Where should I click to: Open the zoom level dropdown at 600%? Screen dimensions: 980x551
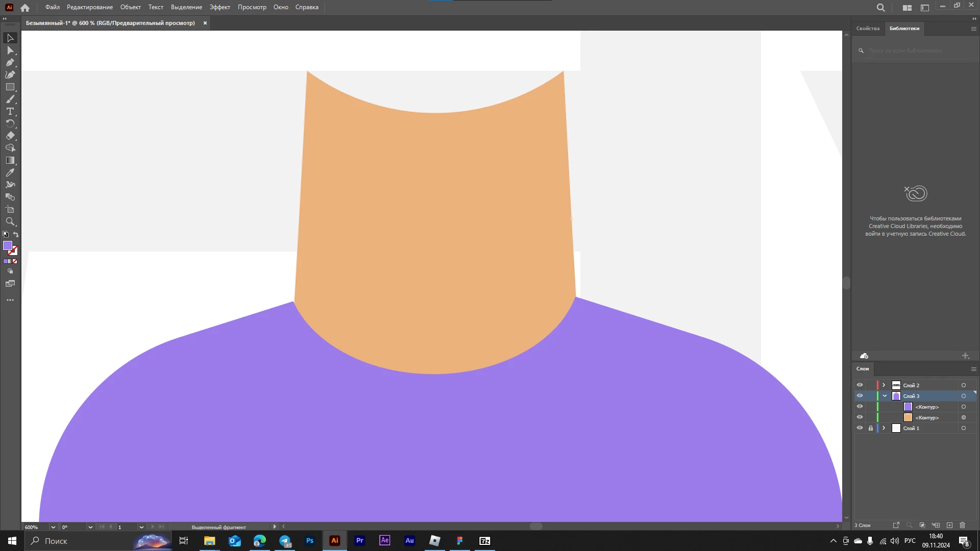[53, 527]
